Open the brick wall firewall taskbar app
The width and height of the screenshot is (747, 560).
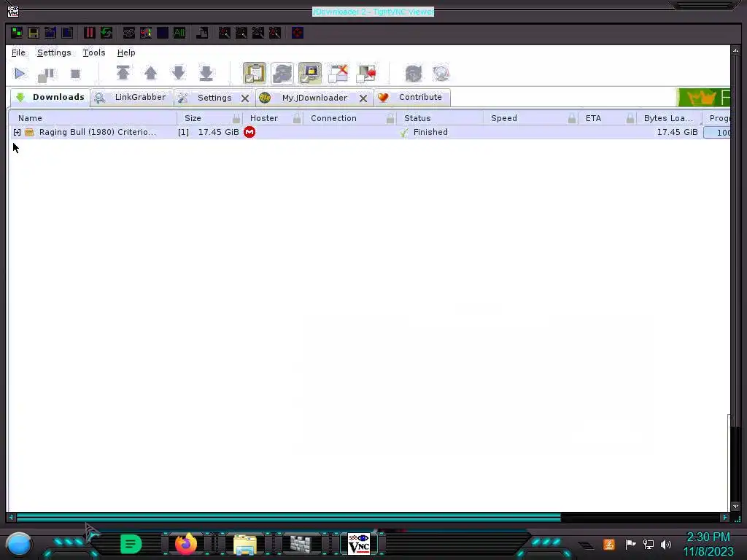pyautogui.click(x=302, y=544)
